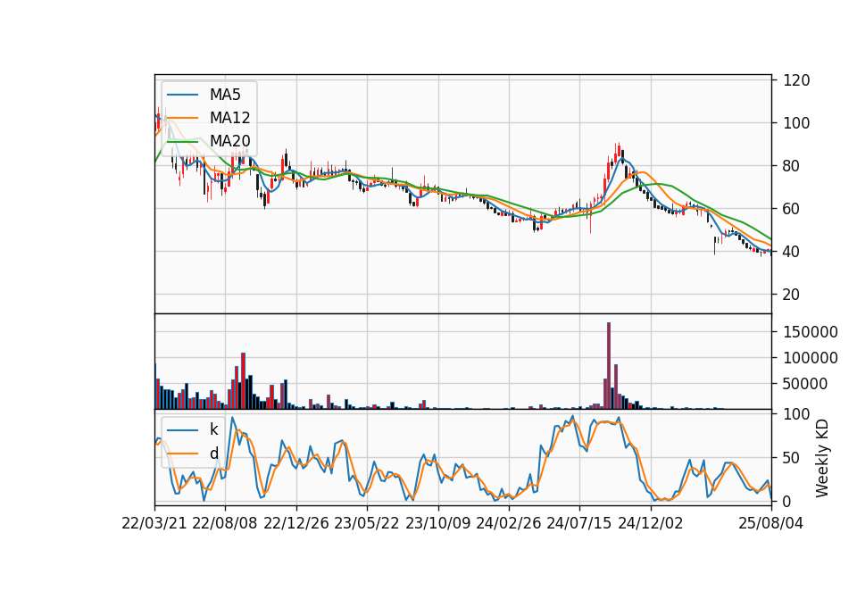
Task: Click the orange MA12 line sample in legend
Action: 182,118
